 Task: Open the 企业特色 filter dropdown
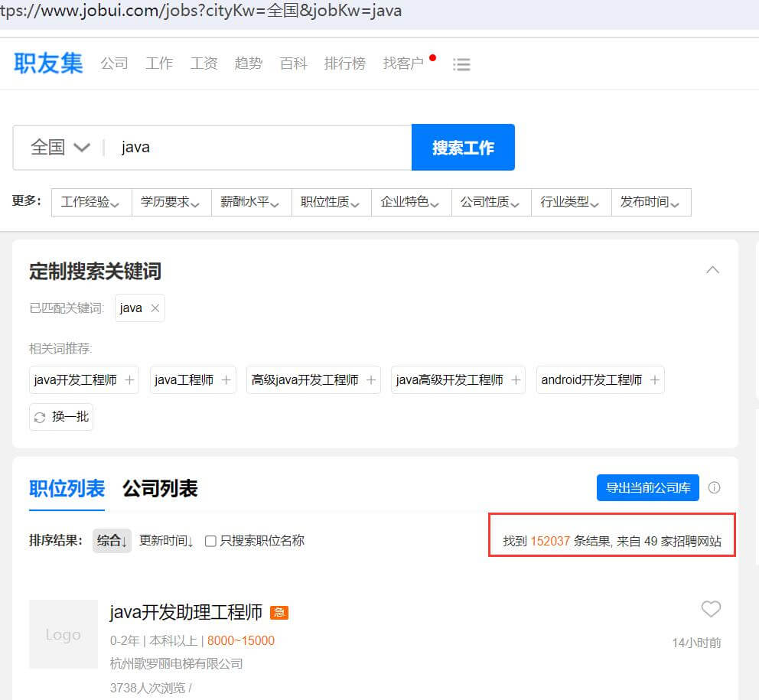pyautogui.click(x=411, y=202)
